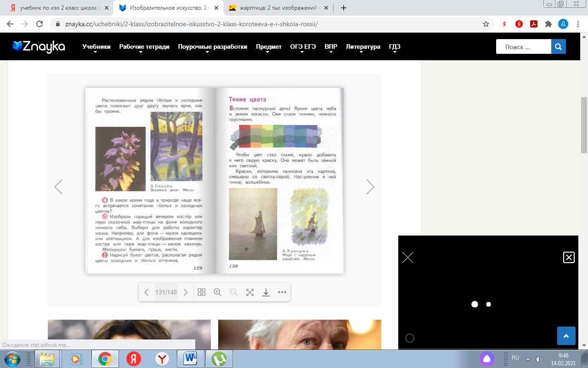This screenshot has width=588, height=368.
Task: Open Microsoft Word from the taskbar
Action: [190, 359]
